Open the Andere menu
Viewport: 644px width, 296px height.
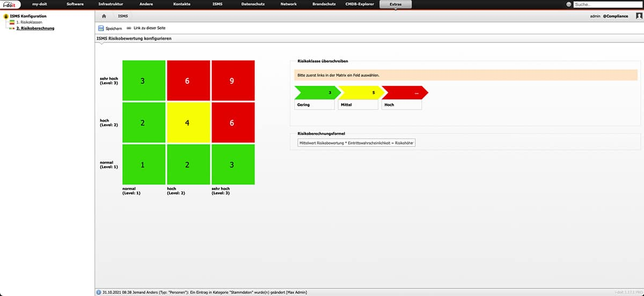[x=147, y=4]
